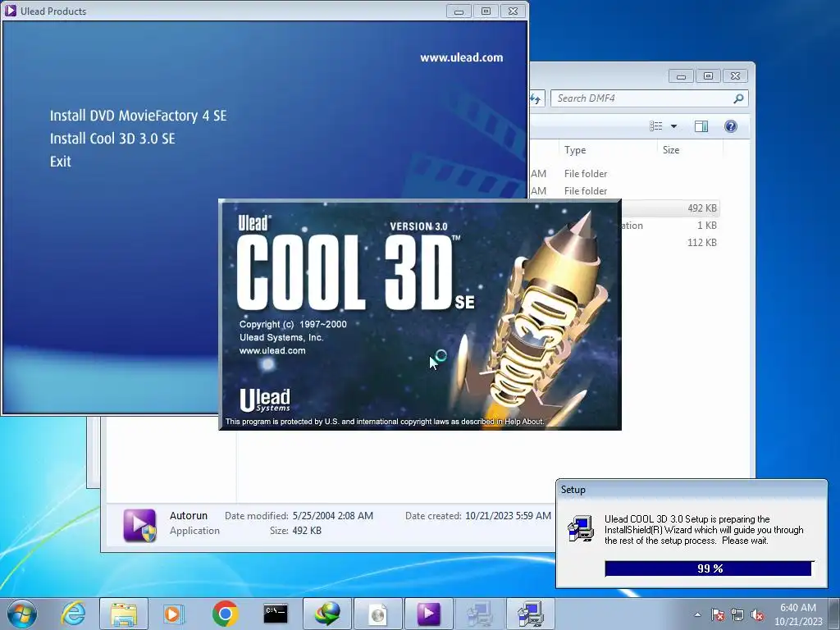Click the network tray icon

point(737,614)
